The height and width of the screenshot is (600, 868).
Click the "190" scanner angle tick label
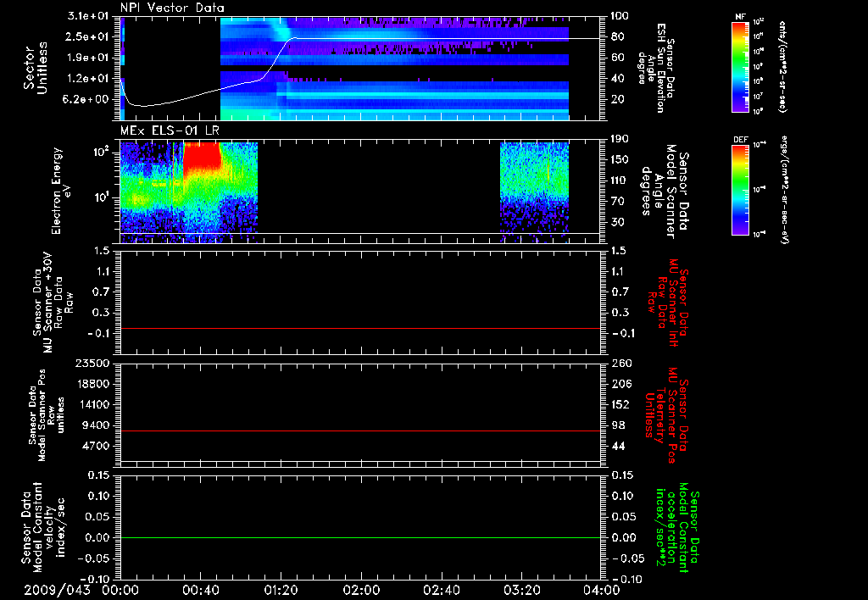(x=620, y=139)
